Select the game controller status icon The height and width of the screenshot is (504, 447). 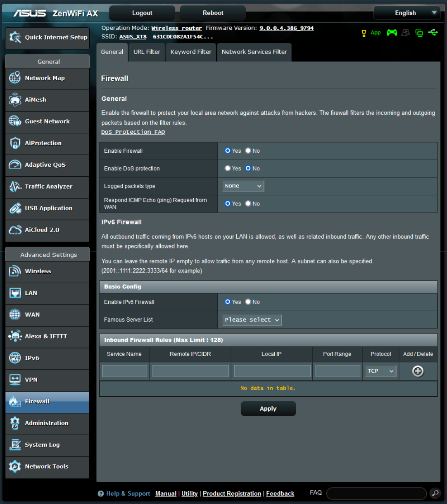click(391, 32)
